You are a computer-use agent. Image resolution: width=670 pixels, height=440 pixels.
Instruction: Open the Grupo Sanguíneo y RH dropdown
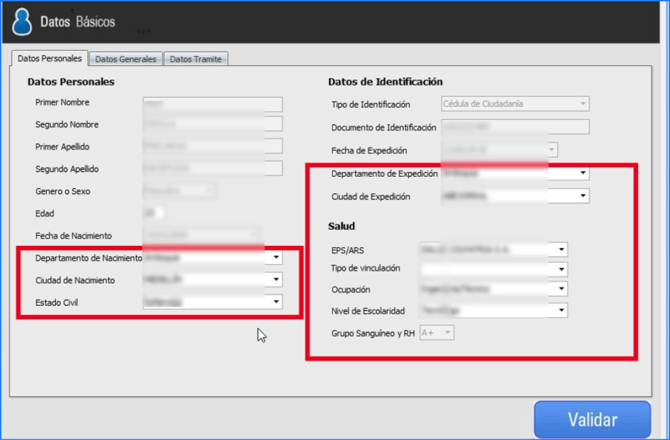[x=448, y=332]
